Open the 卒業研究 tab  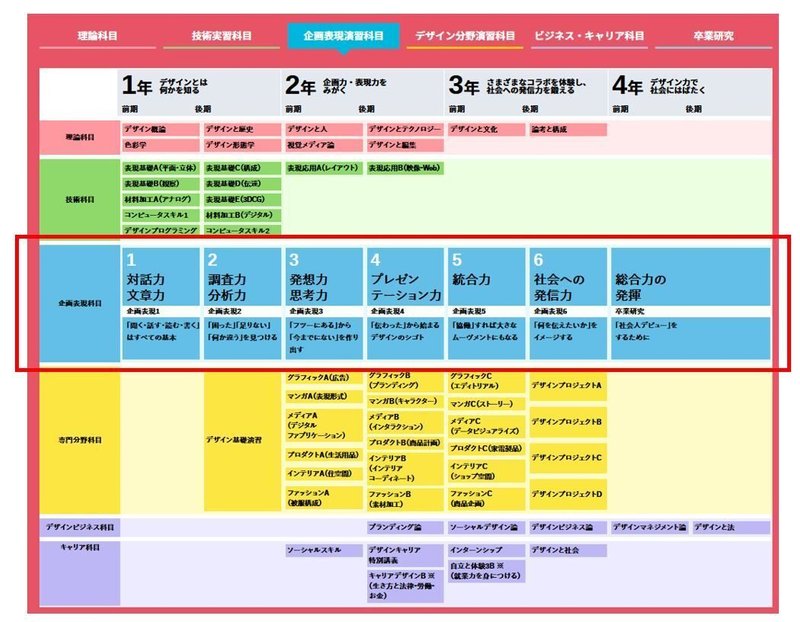[x=713, y=36]
